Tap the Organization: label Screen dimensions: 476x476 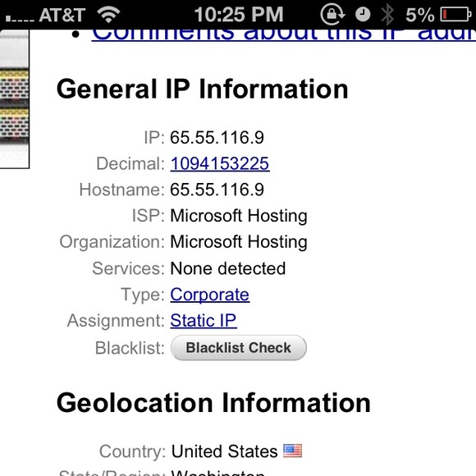[x=112, y=242]
